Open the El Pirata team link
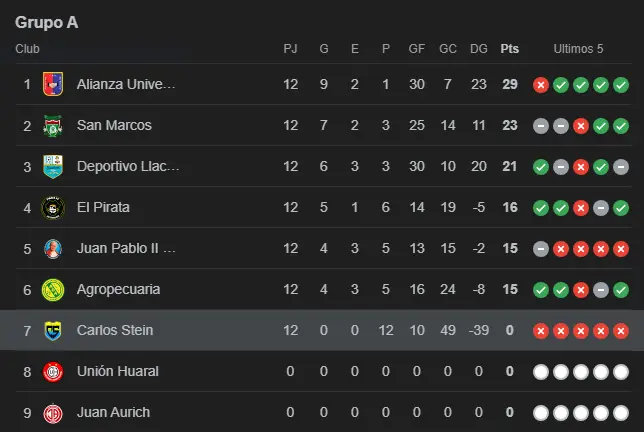Screen dimensions: 644x432 [x=103, y=208]
